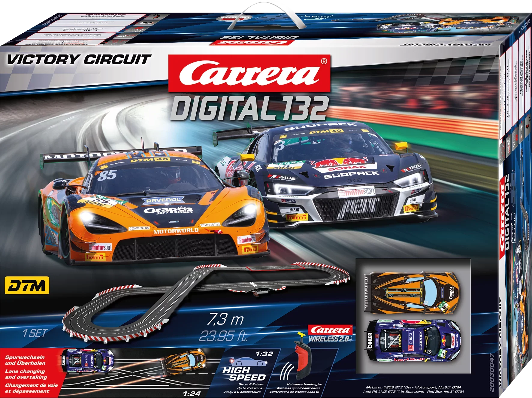
Task: Click the Ravenol sticker on the orange car
Action: pos(164,200)
